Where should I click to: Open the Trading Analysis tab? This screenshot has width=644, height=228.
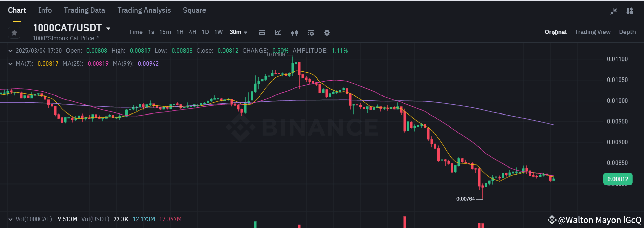[144, 10]
